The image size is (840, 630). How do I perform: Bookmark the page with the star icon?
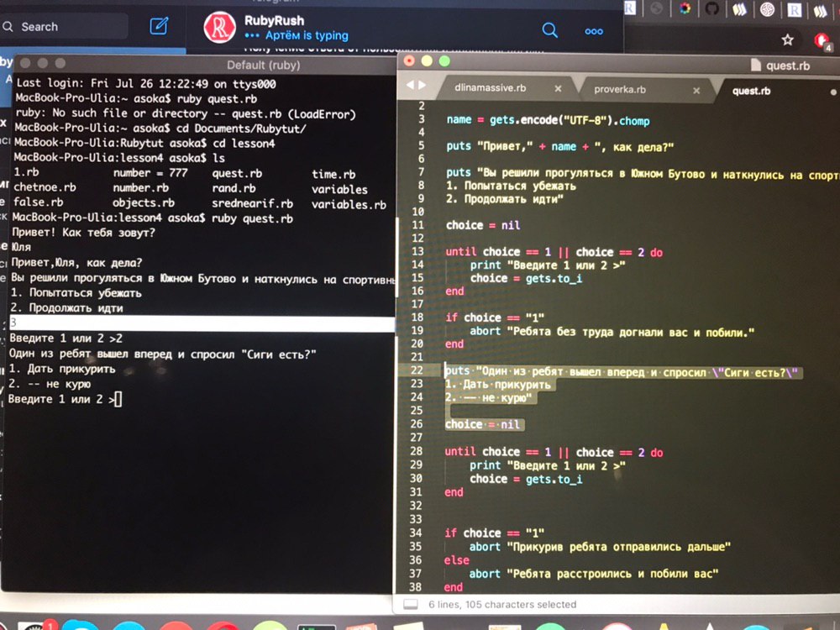tap(787, 39)
